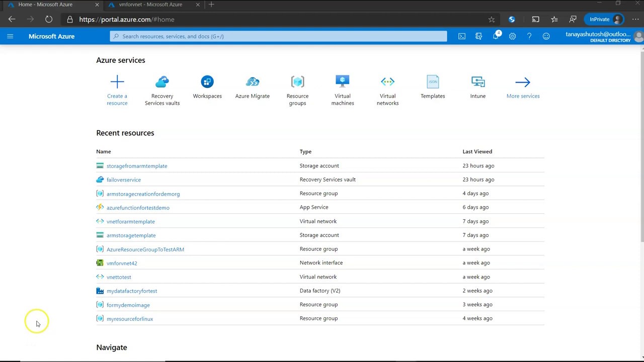
Task: Open myresourceforlinux resource group
Action: (130, 319)
